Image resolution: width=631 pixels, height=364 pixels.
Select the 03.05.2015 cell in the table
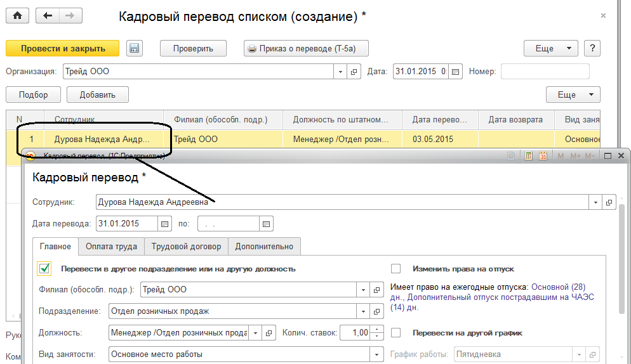click(x=441, y=139)
